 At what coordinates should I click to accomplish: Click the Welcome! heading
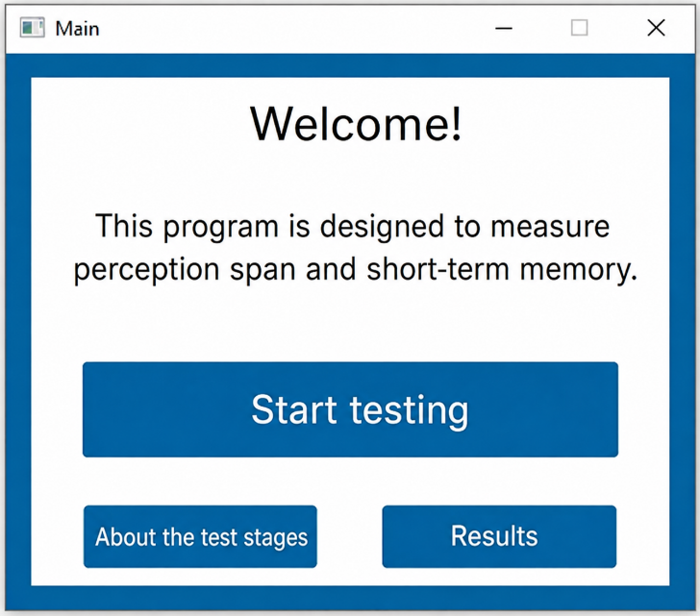(356, 124)
